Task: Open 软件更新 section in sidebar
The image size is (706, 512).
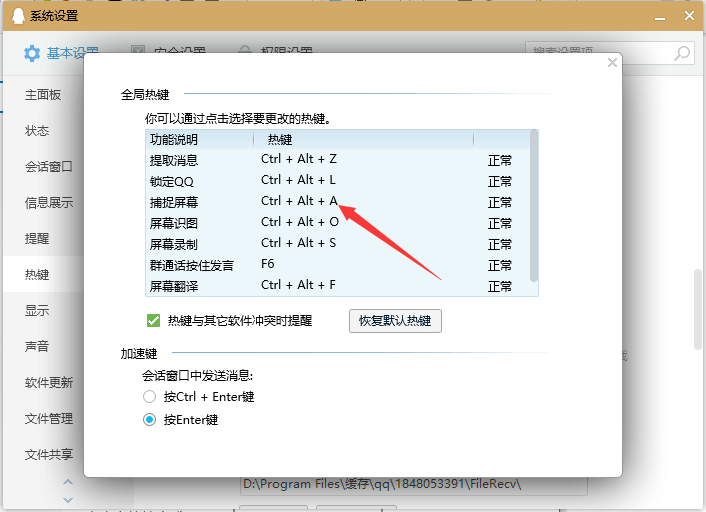Action: (x=49, y=382)
